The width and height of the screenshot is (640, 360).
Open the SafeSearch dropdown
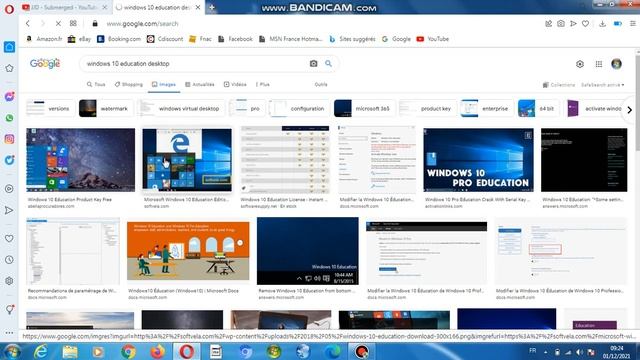click(x=602, y=85)
